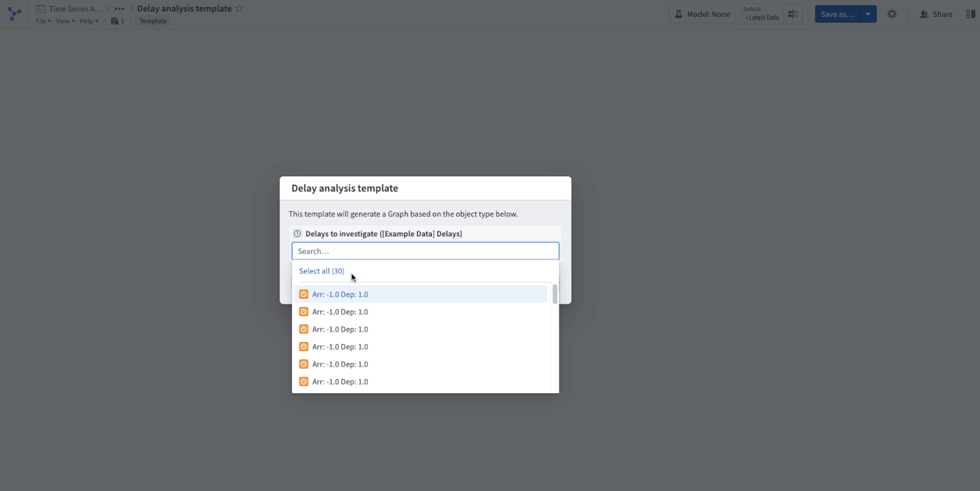
Task: Click the Save as button
Action: tap(837, 14)
